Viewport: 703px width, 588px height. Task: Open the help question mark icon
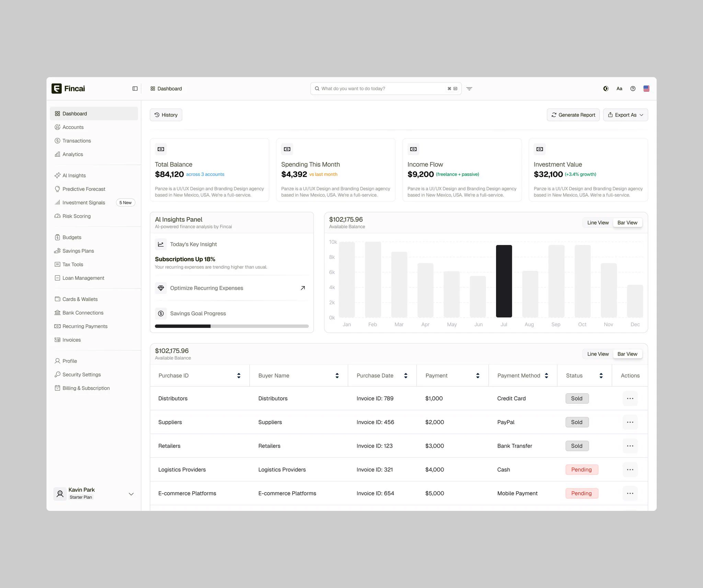(x=633, y=89)
